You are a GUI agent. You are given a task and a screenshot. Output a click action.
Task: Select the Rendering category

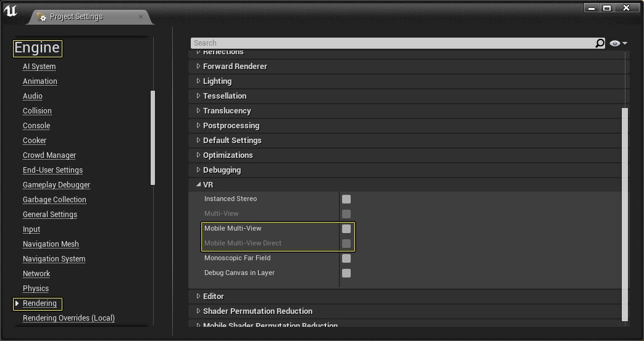click(x=40, y=303)
